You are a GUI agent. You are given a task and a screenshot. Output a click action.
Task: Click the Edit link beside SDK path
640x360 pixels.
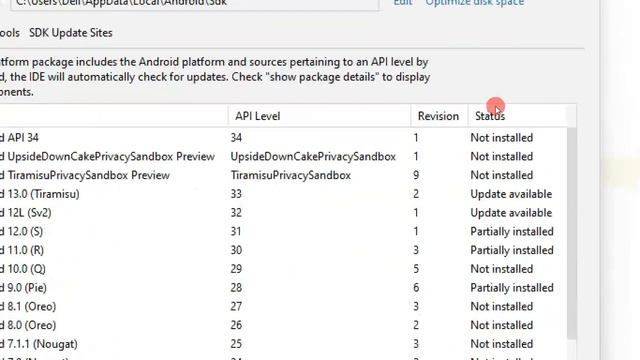click(402, 2)
